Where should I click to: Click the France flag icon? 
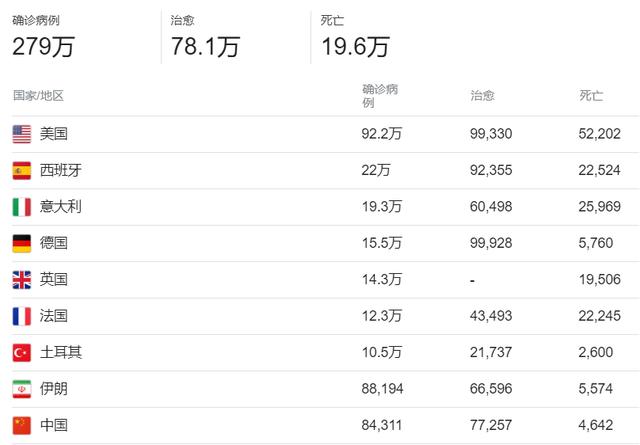[x=22, y=316]
